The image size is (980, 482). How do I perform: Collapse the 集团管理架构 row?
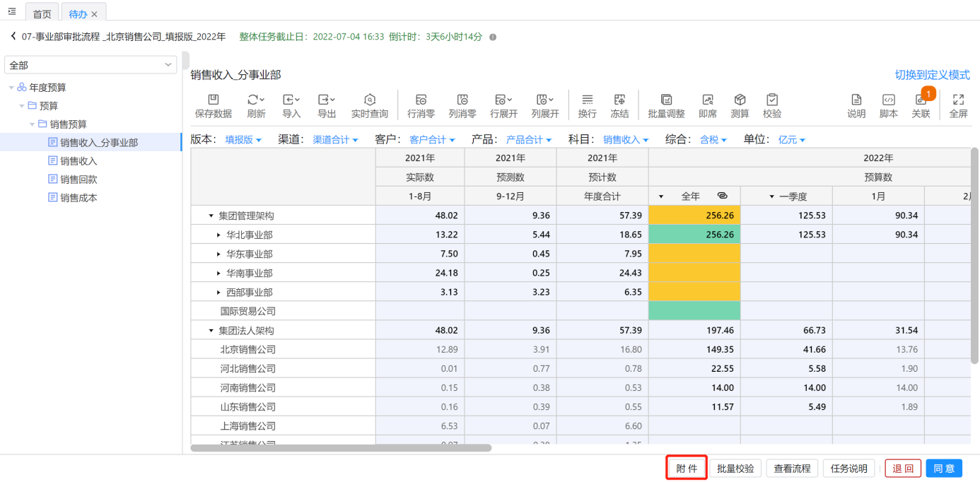point(211,216)
